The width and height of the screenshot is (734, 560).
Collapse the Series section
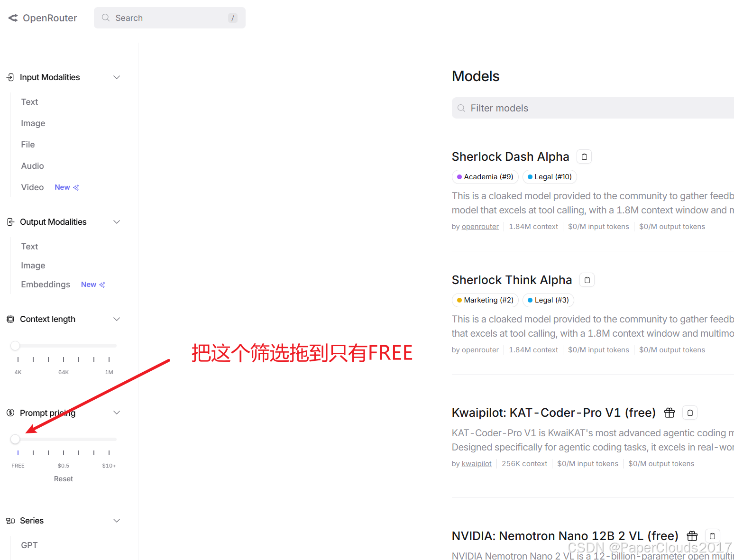[117, 521]
